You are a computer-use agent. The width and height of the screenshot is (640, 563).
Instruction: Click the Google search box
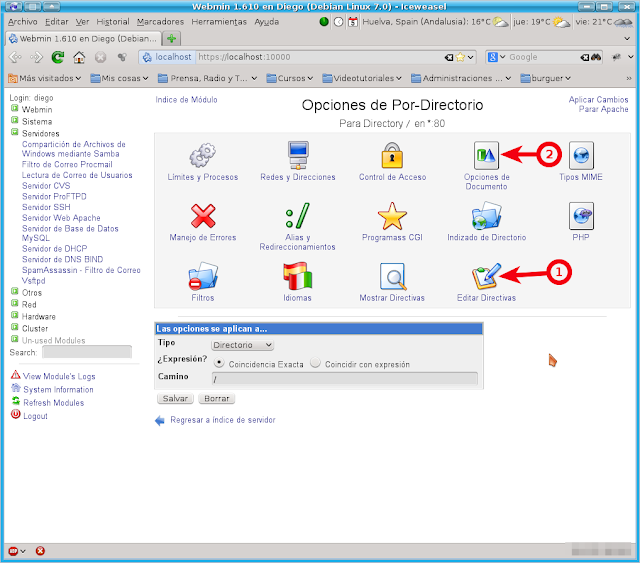click(543, 57)
